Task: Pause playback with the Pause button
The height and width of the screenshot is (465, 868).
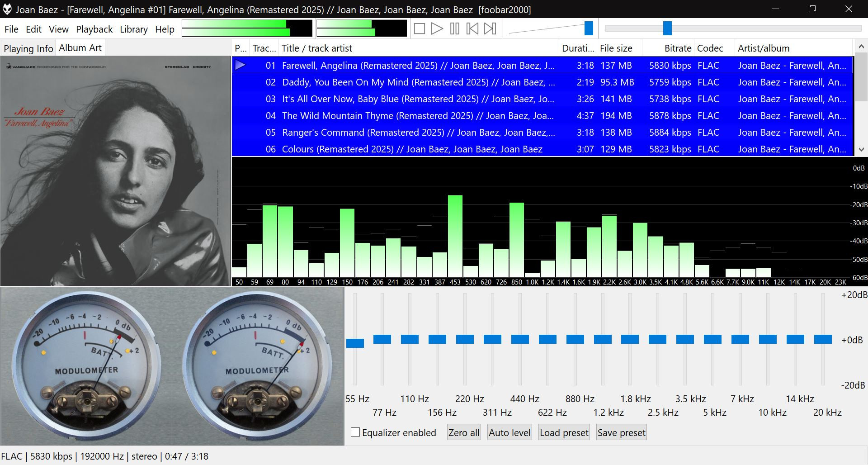Action: pos(455,29)
